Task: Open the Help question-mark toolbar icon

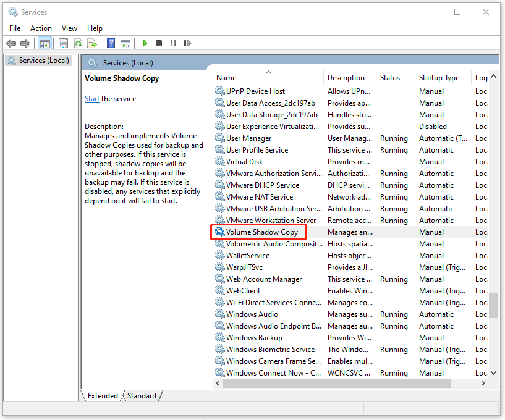Action: pyautogui.click(x=111, y=43)
